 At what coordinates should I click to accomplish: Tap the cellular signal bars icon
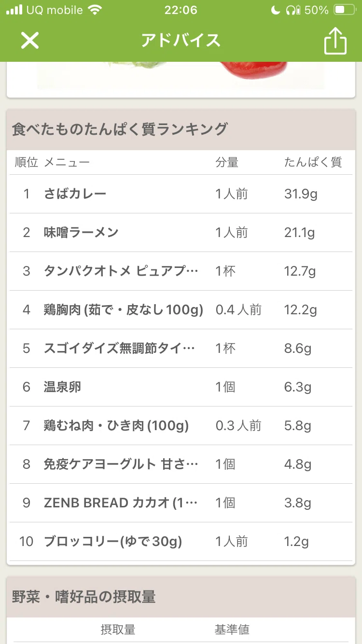(14, 10)
